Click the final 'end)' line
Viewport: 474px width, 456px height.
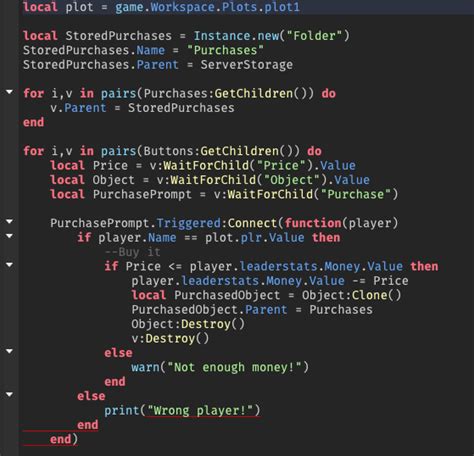click(64, 439)
